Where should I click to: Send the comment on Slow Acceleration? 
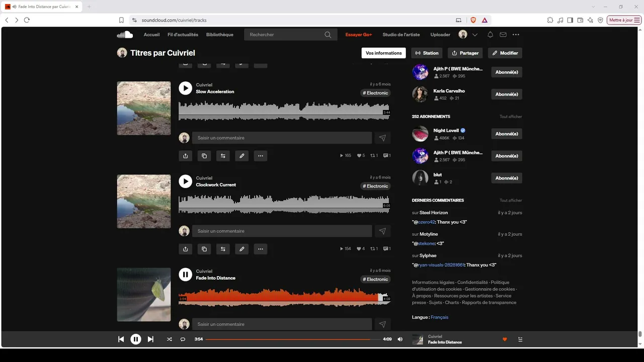pyautogui.click(x=382, y=138)
